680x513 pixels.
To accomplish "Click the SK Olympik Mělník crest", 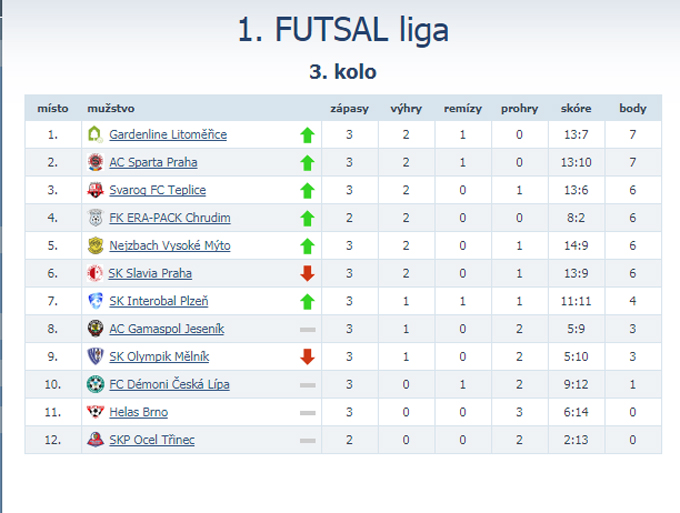I will coord(95,356).
